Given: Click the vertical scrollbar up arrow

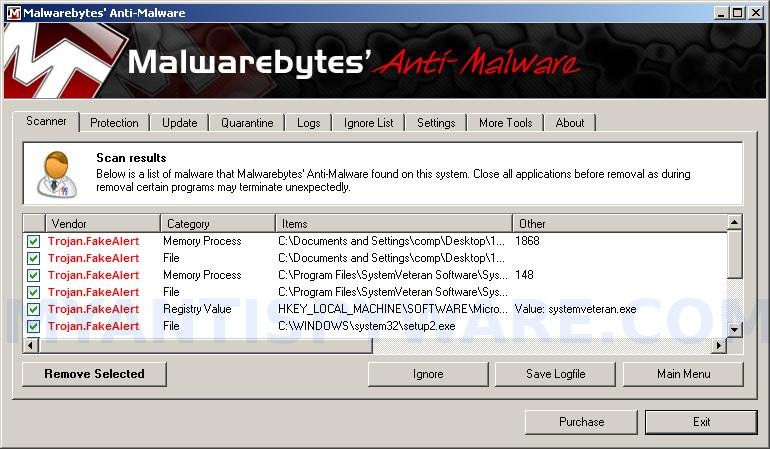Looking at the screenshot, I should pyautogui.click(x=734, y=223).
